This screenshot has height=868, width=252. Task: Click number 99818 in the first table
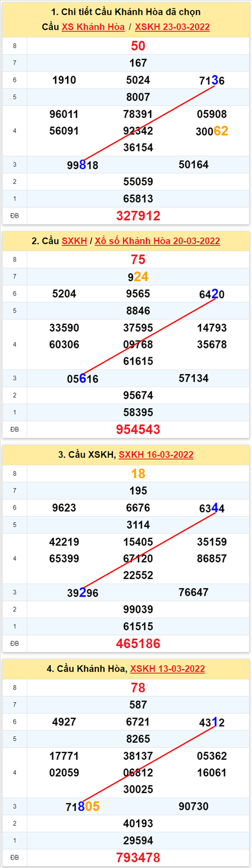click(82, 165)
